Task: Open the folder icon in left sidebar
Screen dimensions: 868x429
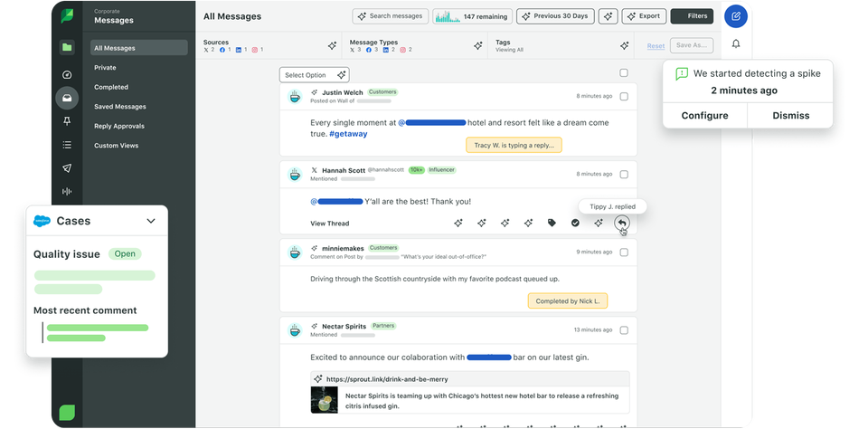Action: point(67,47)
